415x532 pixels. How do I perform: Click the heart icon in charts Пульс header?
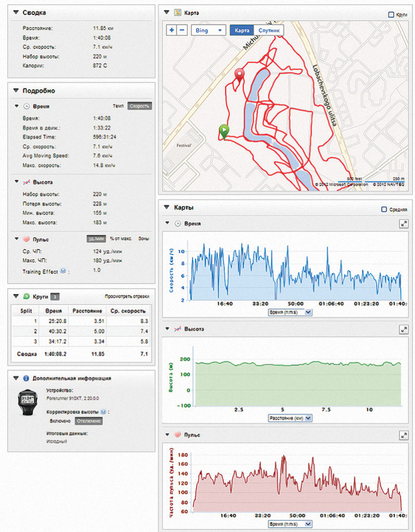(178, 435)
